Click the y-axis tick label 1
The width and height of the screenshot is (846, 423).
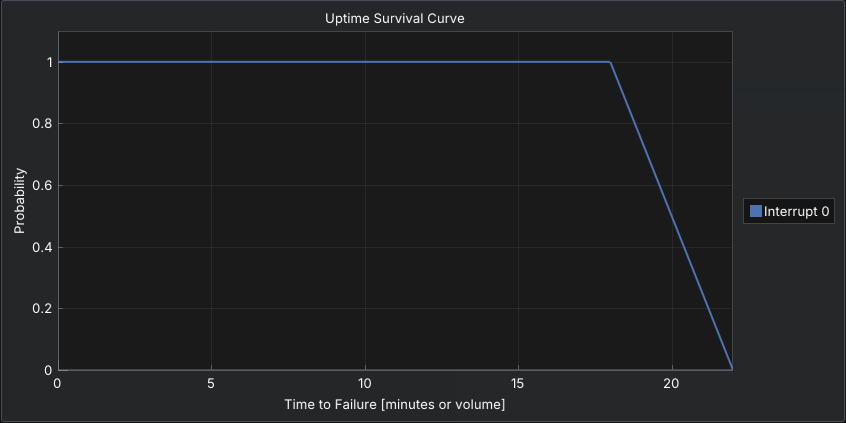pos(47,62)
